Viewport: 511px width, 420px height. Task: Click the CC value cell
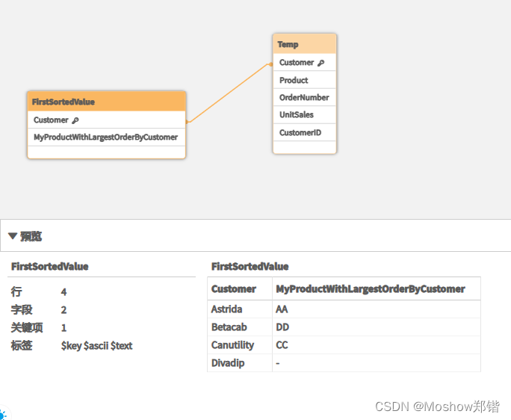(377, 345)
